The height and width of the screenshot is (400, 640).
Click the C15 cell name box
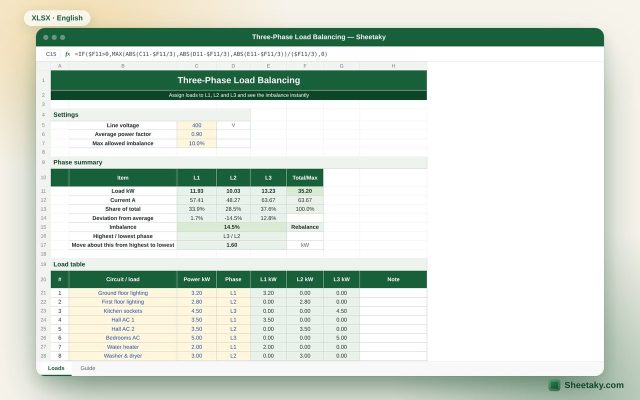coord(51,54)
